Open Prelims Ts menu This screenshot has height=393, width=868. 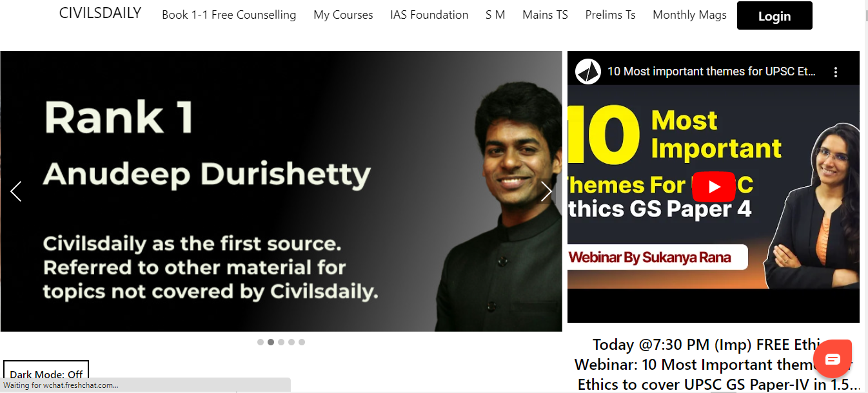coord(610,15)
